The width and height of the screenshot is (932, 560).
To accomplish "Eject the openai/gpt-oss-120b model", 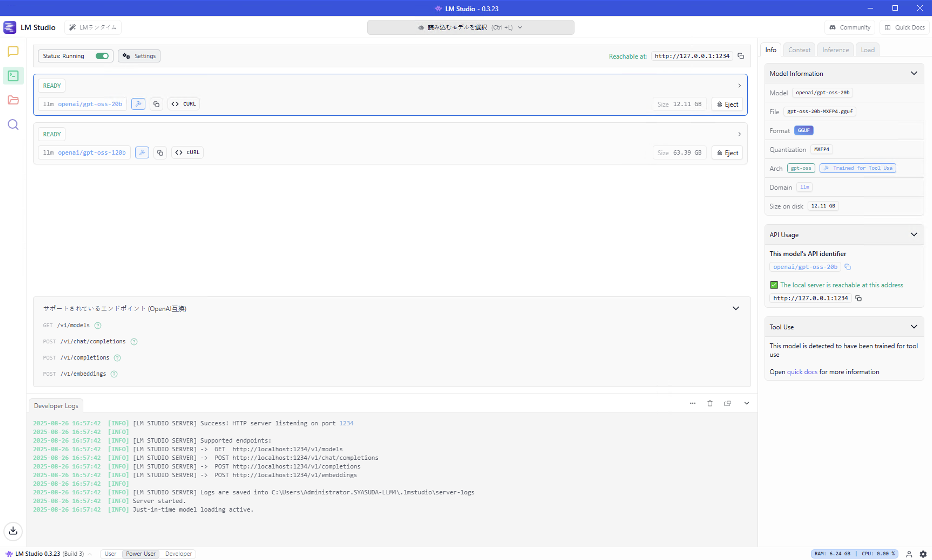I will click(x=727, y=153).
